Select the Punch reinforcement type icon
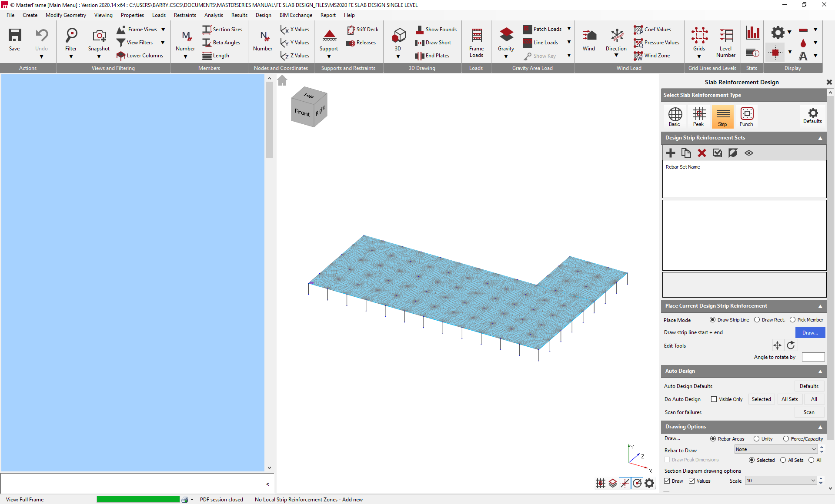The width and height of the screenshot is (835, 504). tap(746, 116)
